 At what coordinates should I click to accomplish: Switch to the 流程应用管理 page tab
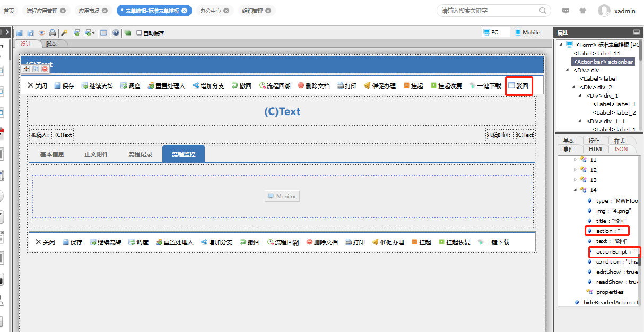tap(42, 11)
